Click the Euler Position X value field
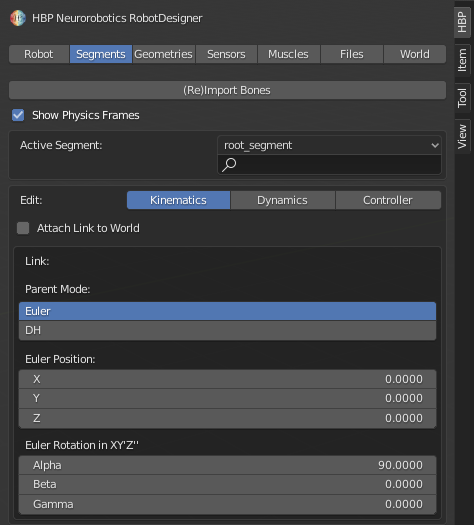474x525 pixels. pyautogui.click(x=227, y=379)
